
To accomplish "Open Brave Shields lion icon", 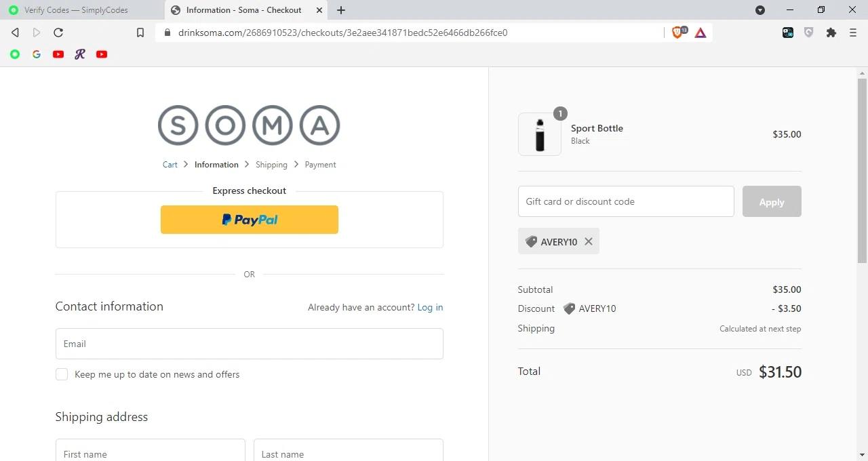I will point(677,33).
